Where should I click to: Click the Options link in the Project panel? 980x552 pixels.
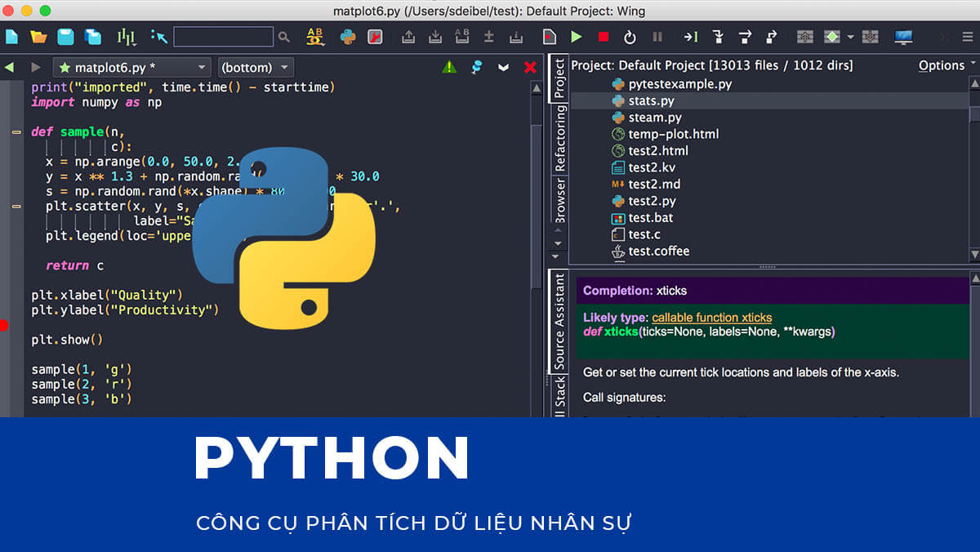[941, 65]
